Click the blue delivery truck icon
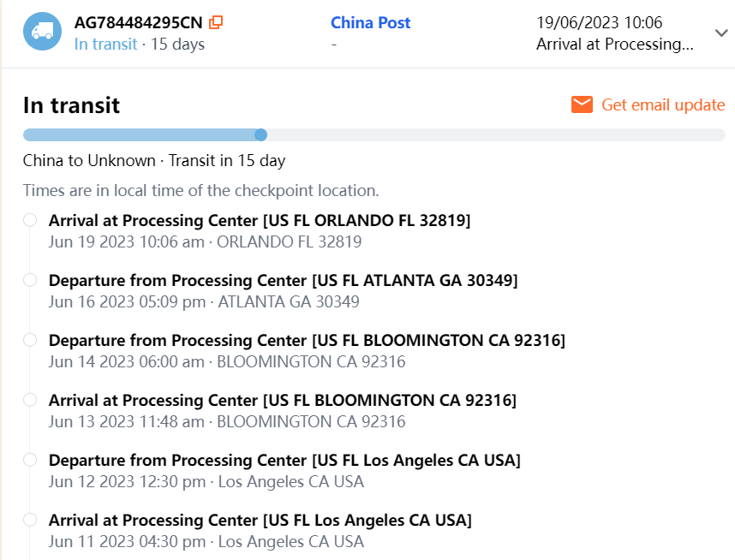The width and height of the screenshot is (735, 560). coord(42,32)
